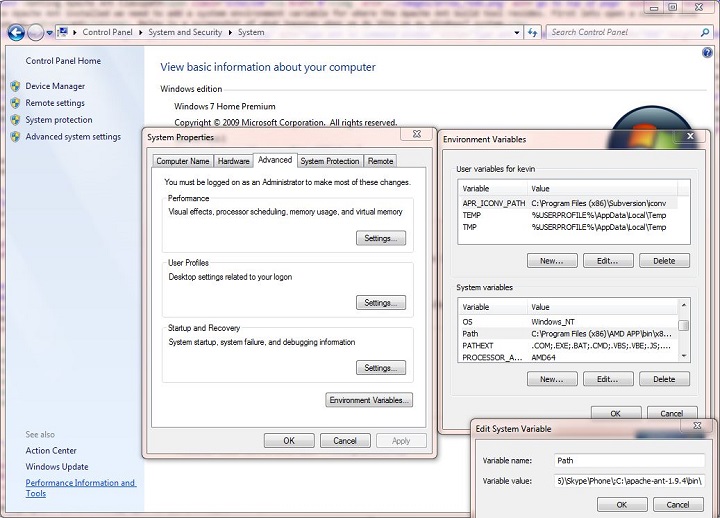Open Device Manager link
This screenshot has width=720, height=518.
pos(55,86)
